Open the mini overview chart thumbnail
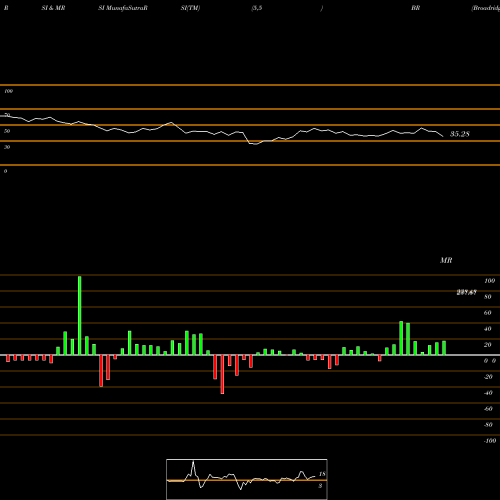Screen dimensions: 500x500 [x=247, y=479]
